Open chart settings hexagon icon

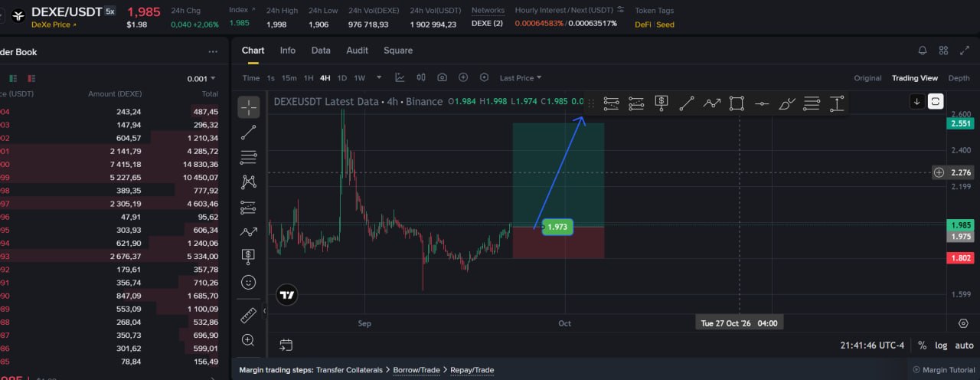tap(484, 77)
